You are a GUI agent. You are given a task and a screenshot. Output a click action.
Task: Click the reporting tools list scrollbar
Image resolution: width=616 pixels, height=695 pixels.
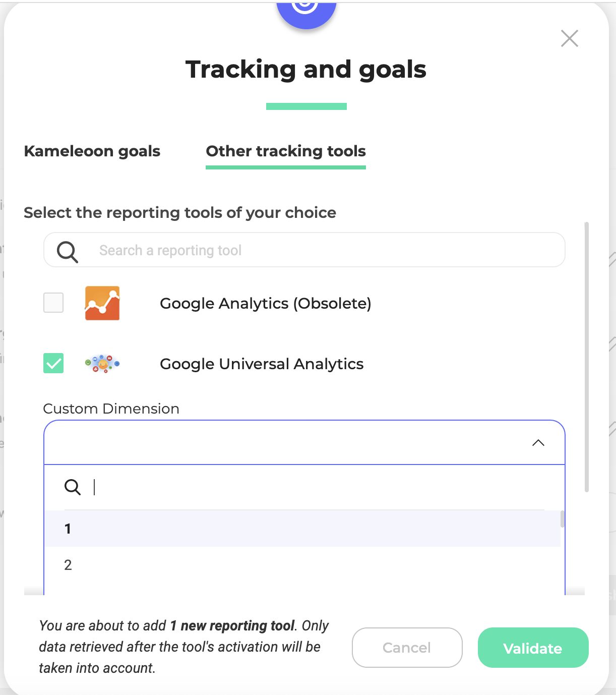click(587, 357)
